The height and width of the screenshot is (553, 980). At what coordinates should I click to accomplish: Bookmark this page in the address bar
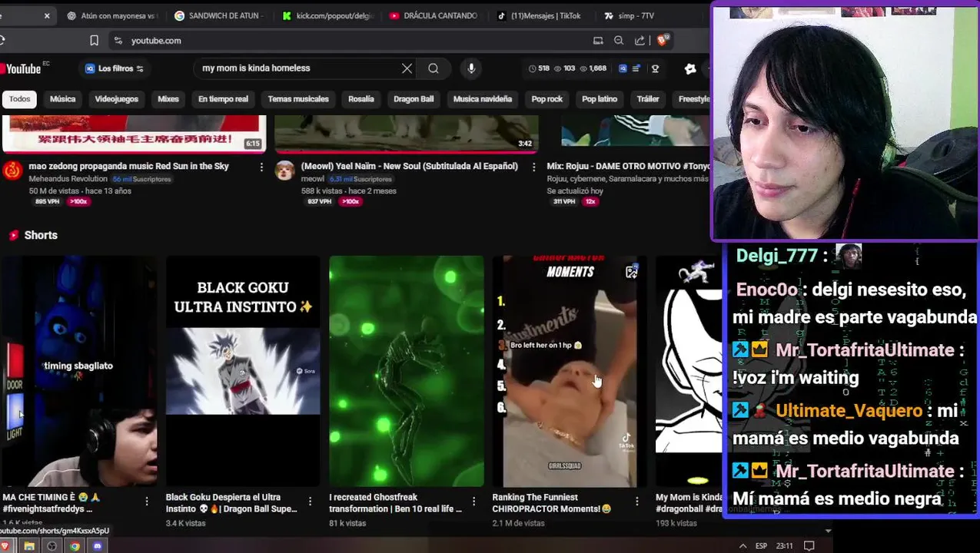tap(94, 41)
